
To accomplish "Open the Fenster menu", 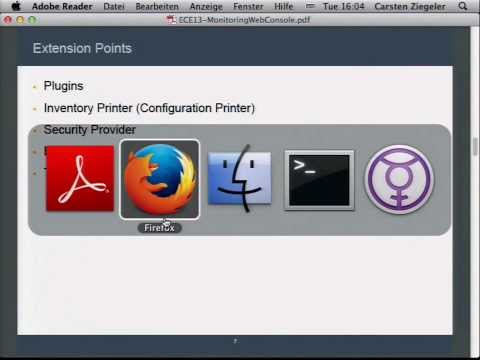I will (248, 6).
